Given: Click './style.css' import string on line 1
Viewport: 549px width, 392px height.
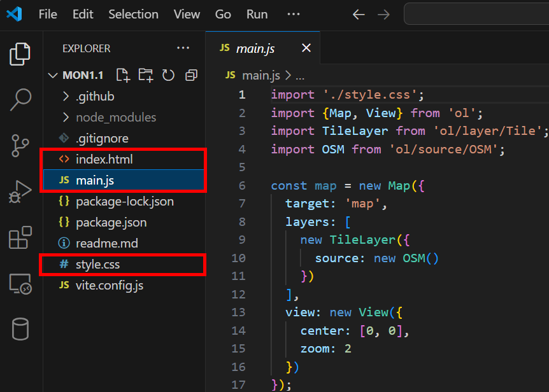Looking at the screenshot, I should click(x=370, y=95).
